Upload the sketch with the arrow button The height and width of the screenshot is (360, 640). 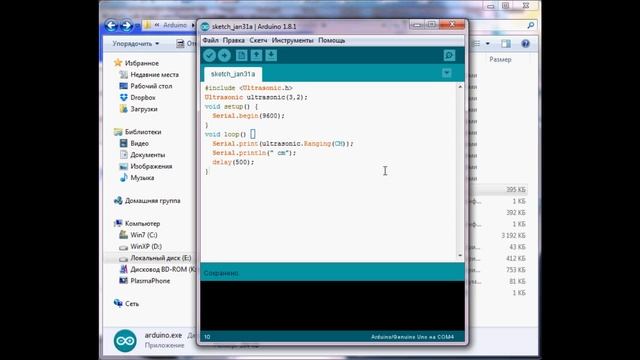pos(224,56)
